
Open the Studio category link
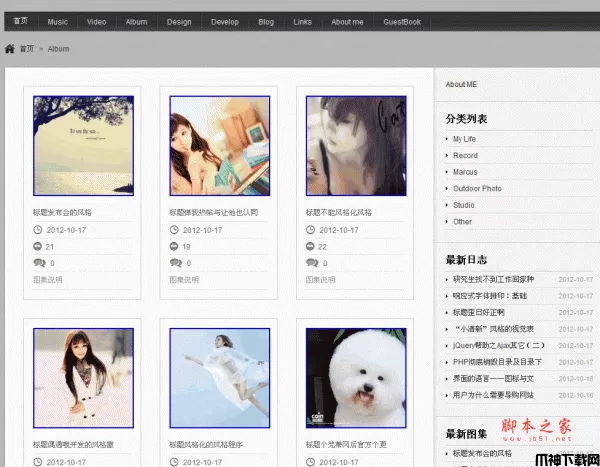pos(463,205)
